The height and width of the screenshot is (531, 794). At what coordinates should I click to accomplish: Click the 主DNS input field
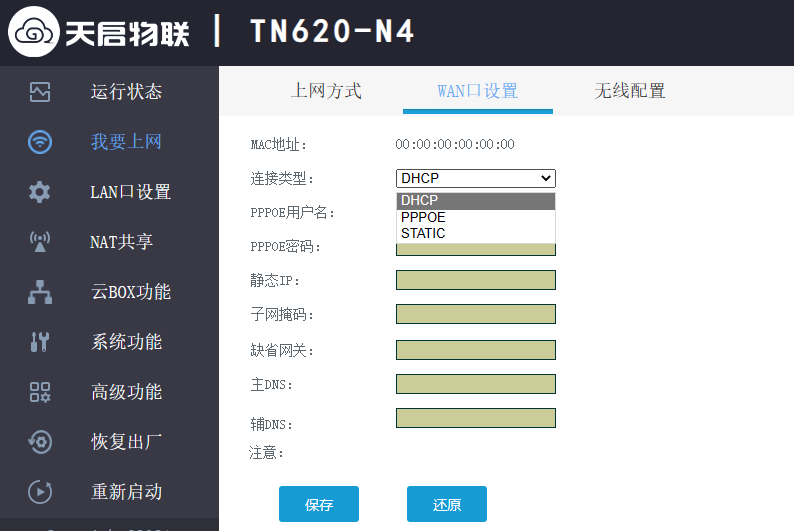pyautogui.click(x=475, y=384)
